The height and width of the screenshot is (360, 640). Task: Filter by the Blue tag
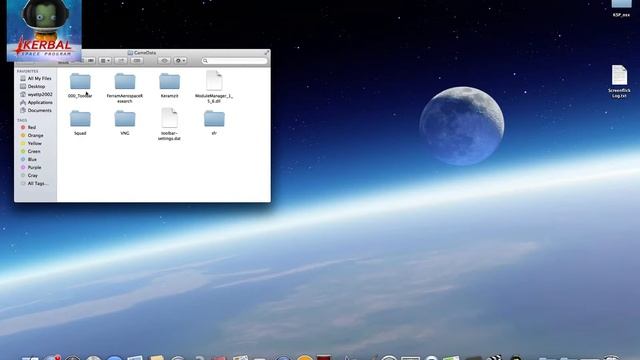click(x=29, y=159)
